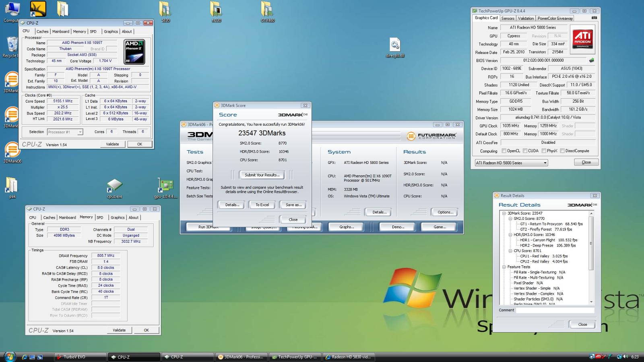This screenshot has width=644, height=362.
Task: Collapse the SM2.0 Score: 8770 node
Action: click(x=510, y=219)
